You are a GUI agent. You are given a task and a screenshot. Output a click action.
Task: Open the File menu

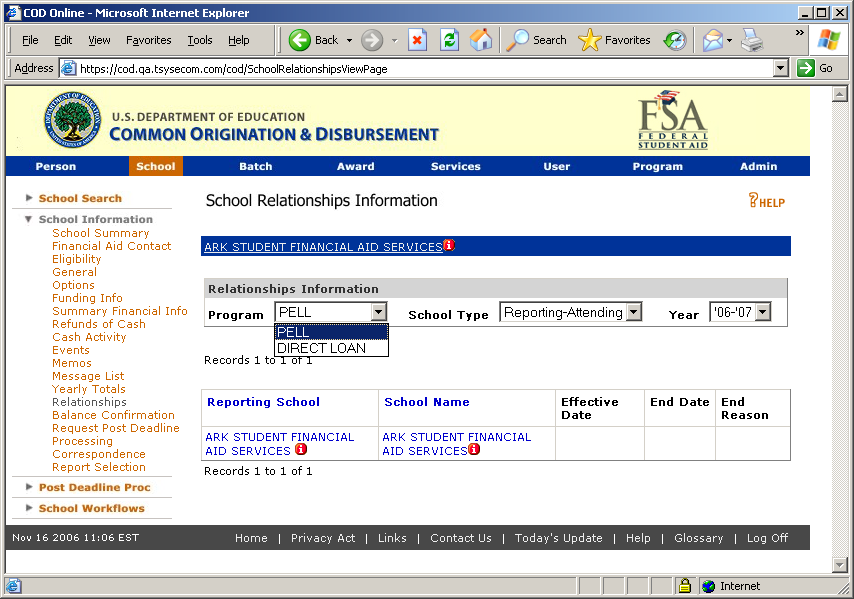pyautogui.click(x=30, y=40)
